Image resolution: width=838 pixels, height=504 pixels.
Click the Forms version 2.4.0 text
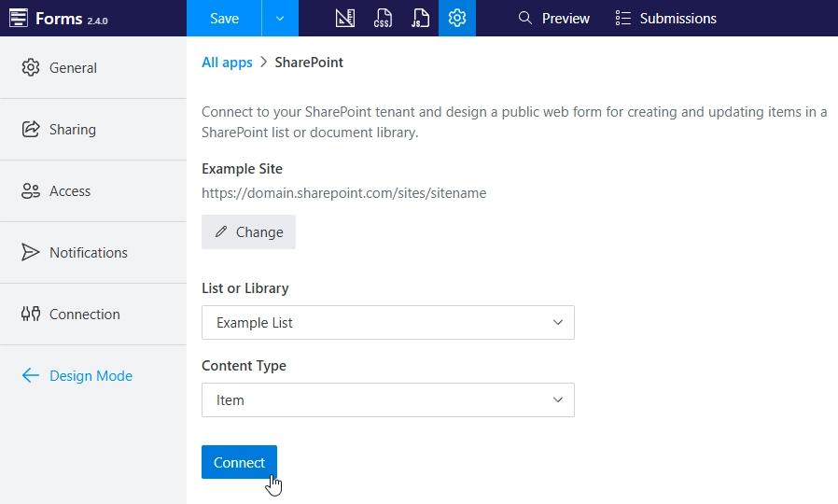coord(97,21)
